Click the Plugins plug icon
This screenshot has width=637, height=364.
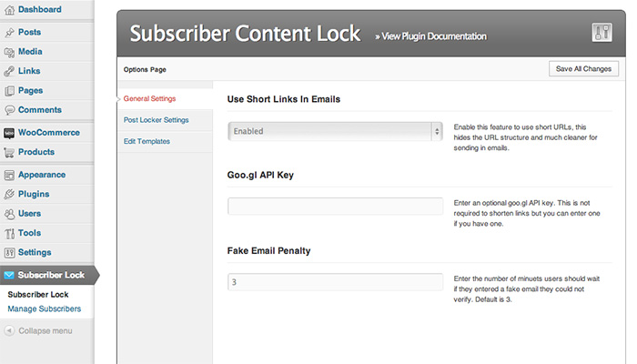click(x=9, y=194)
